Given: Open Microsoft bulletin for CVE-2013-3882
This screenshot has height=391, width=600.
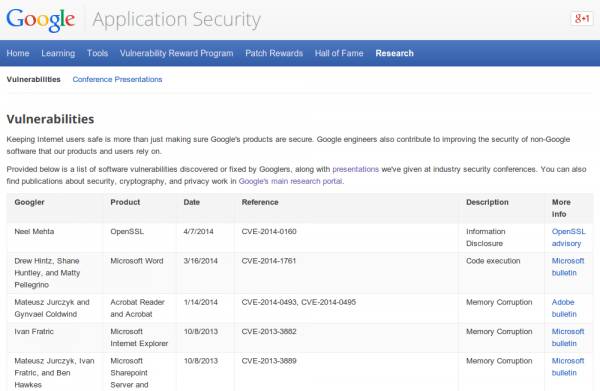Looking at the screenshot, I should pyautogui.click(x=568, y=337).
